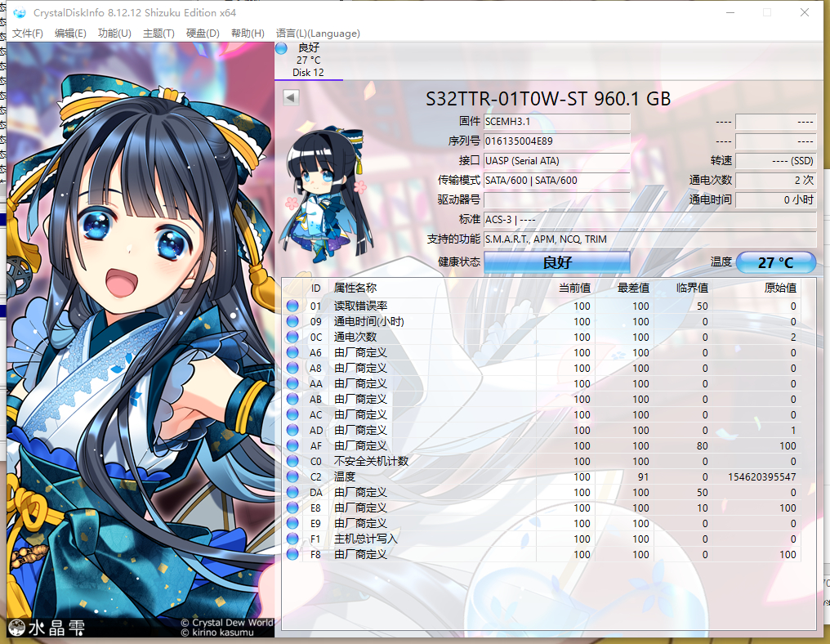Select the 不安全关机计数 attribute name
Image resolution: width=830 pixels, height=644 pixels.
point(371,461)
